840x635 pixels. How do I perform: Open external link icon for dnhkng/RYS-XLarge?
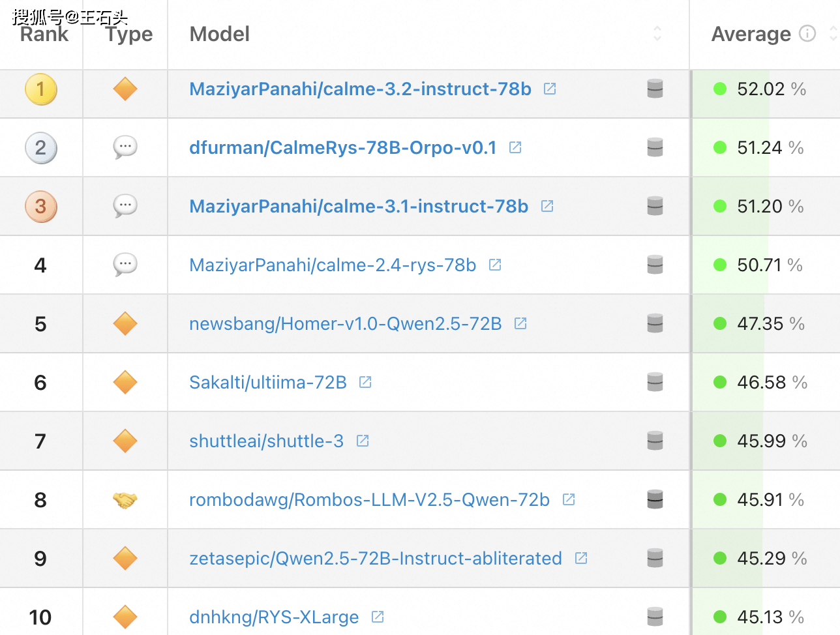(378, 617)
